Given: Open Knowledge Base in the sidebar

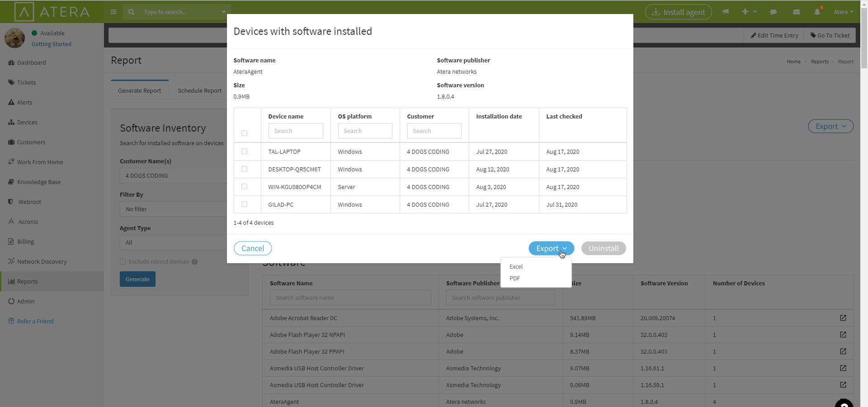Looking at the screenshot, I should tap(39, 182).
